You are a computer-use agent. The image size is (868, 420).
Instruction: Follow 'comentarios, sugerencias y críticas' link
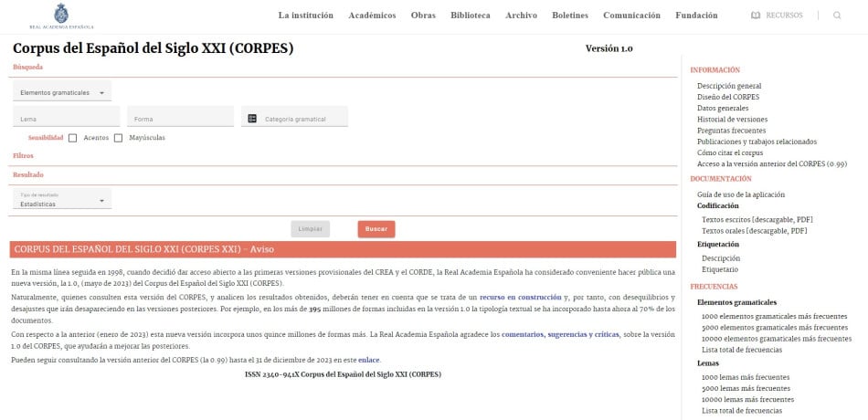coord(561,335)
